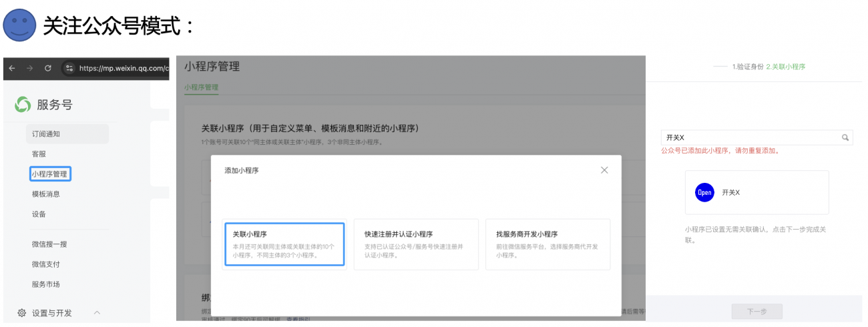Click the green 服务号 logo icon

click(x=23, y=104)
